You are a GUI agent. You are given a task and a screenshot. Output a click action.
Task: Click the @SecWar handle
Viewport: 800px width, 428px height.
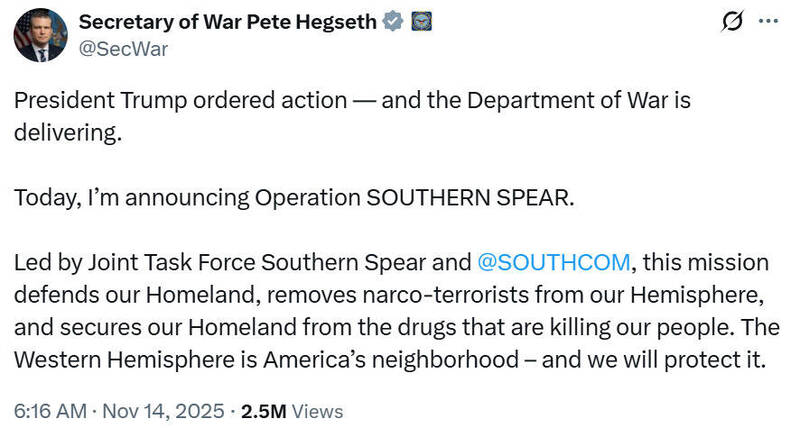pyautogui.click(x=123, y=50)
